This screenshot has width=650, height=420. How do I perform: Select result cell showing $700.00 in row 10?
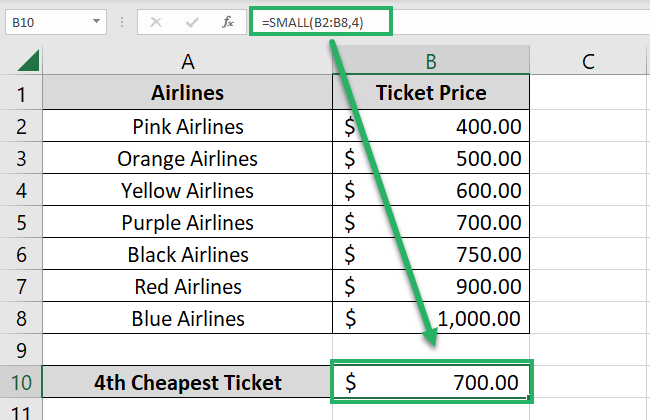431,382
